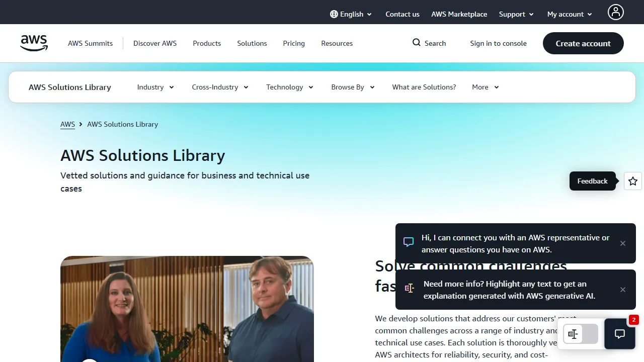Open the Cross-Industry dropdown menu

[220, 87]
